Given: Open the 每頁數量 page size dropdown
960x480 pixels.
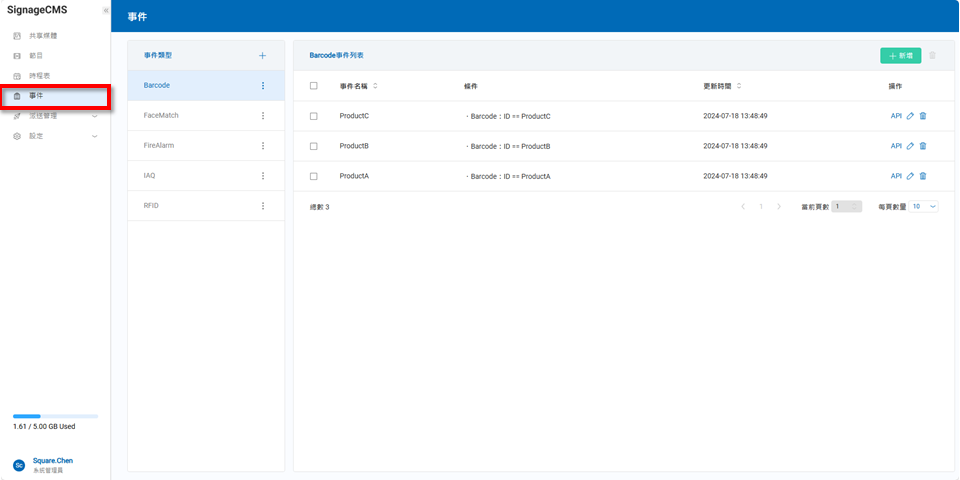Looking at the screenshot, I should [923, 206].
